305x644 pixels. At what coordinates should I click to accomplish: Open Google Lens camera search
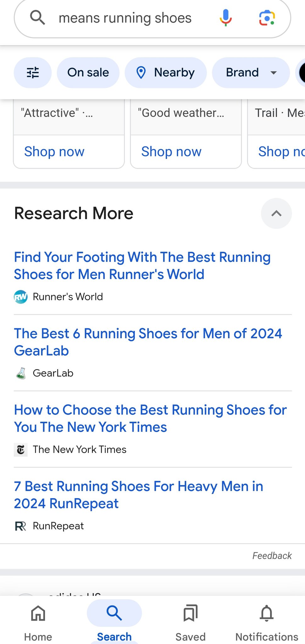[x=267, y=18]
